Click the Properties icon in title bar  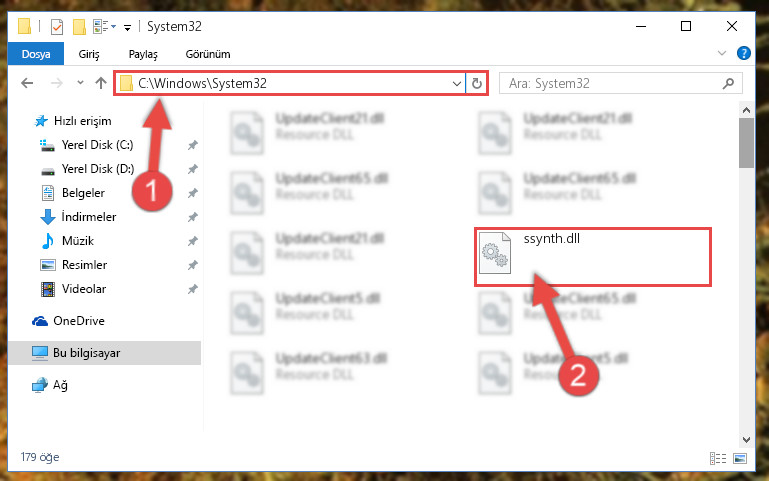(57, 26)
